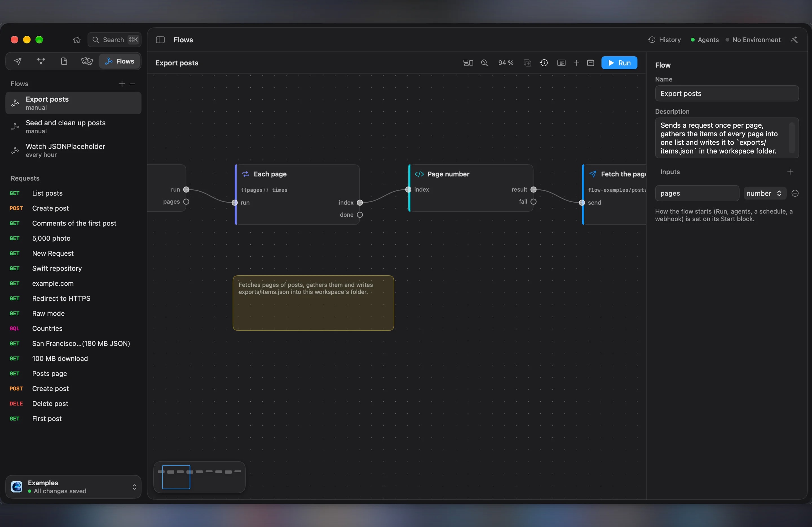This screenshot has height=527, width=812.
Task: Open the Agents status button
Action: pos(705,40)
